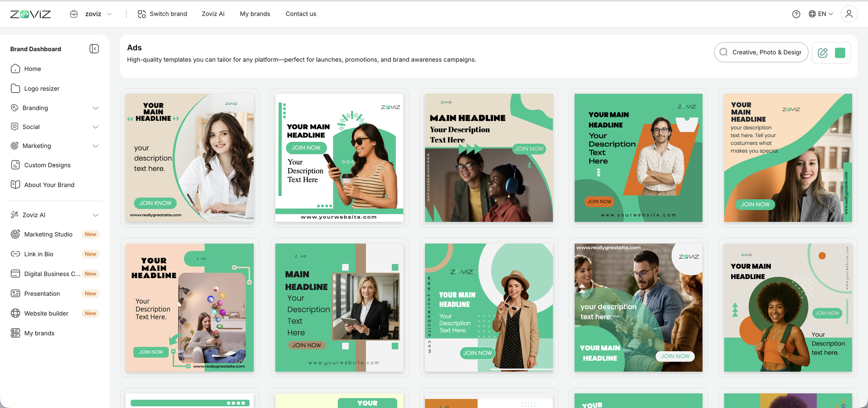Click the globe language icon
This screenshot has height=408, width=868.
pyautogui.click(x=812, y=14)
